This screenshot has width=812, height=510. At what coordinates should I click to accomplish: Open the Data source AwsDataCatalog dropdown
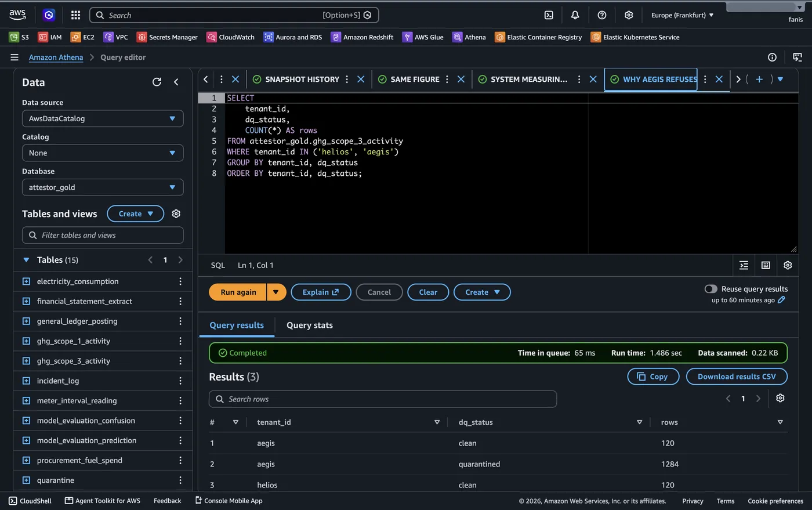[103, 118]
